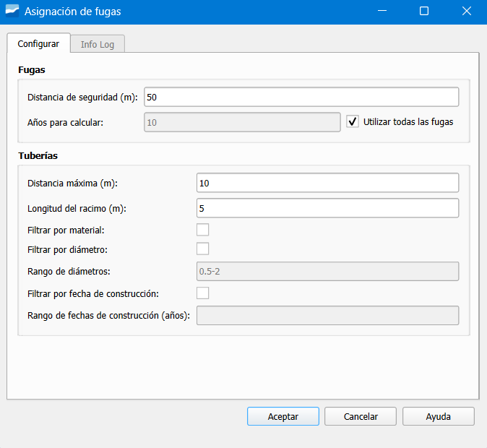
Task: Open help with the Ayuda button
Action: [x=439, y=416]
